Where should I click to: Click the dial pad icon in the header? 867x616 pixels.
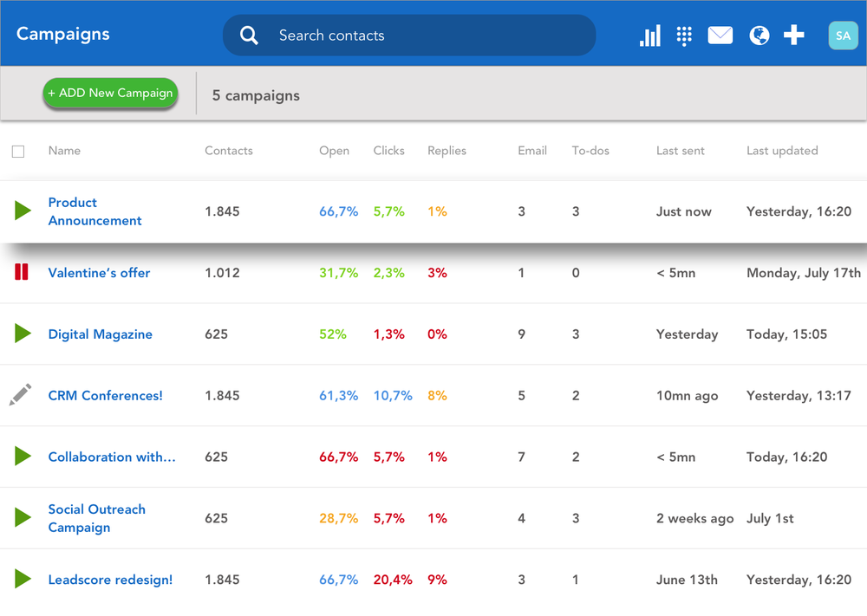click(684, 36)
